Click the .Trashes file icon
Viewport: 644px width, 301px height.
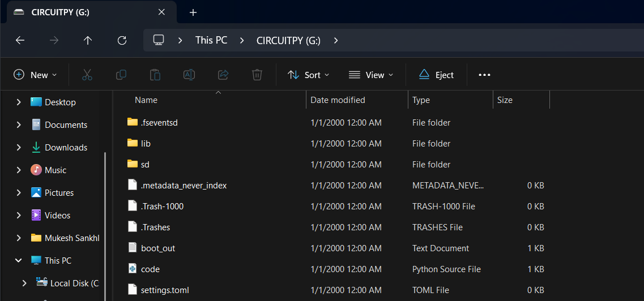click(x=132, y=227)
